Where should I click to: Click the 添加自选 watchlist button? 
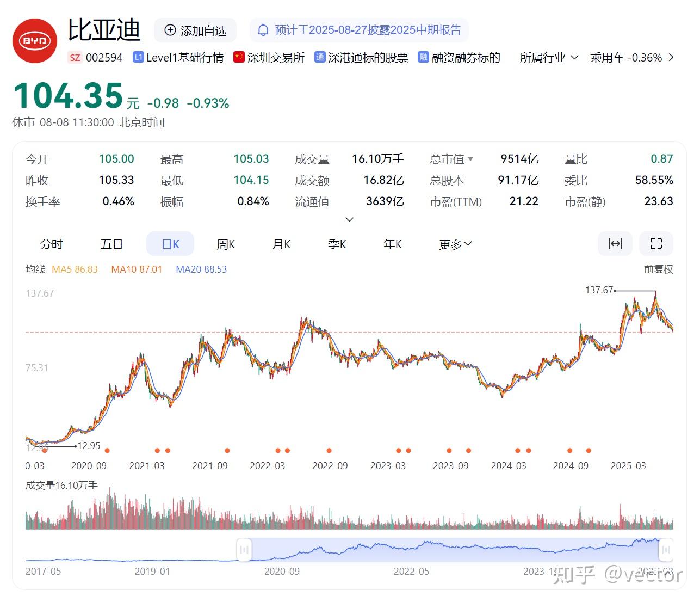195,30
